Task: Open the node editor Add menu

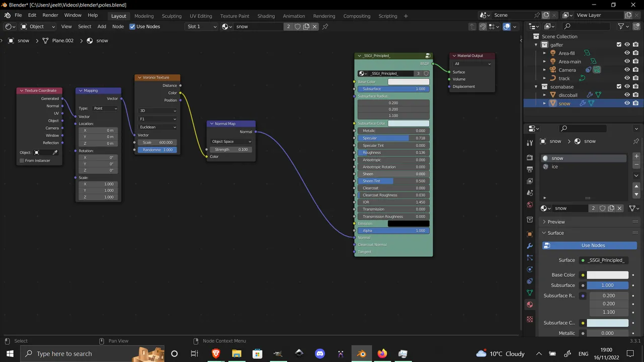Action: (x=102, y=27)
